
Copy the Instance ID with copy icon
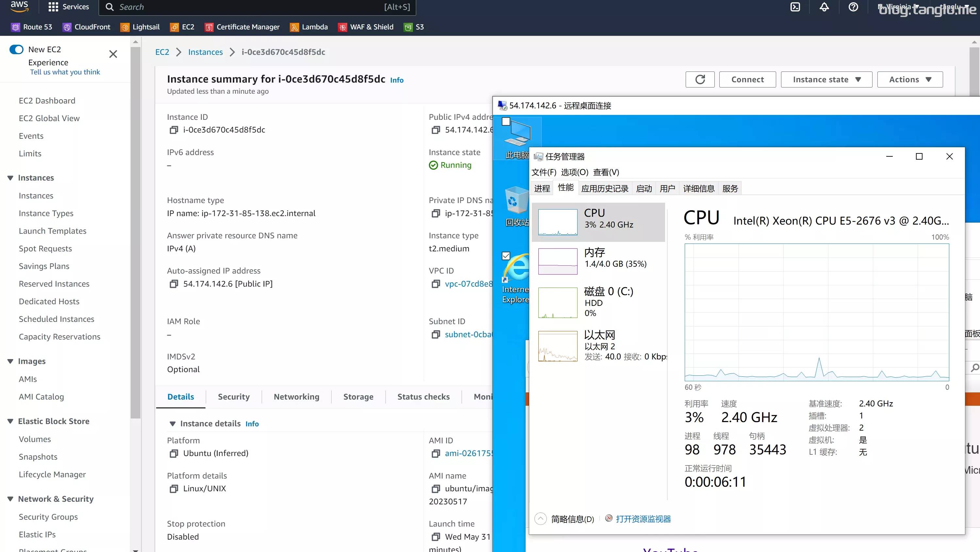(173, 130)
